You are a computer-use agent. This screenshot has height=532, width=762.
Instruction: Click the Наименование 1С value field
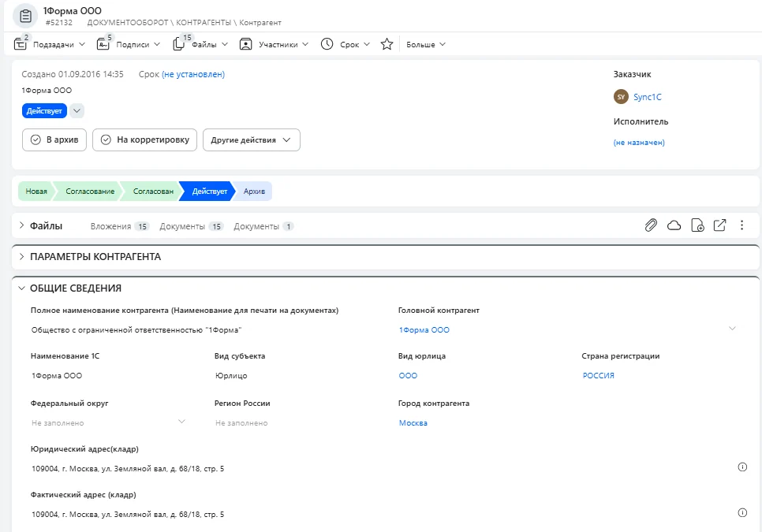click(x=57, y=376)
